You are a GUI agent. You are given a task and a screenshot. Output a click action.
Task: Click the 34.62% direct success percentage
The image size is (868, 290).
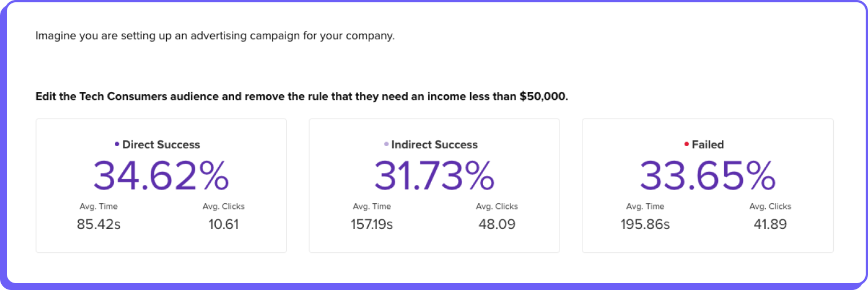[161, 175]
